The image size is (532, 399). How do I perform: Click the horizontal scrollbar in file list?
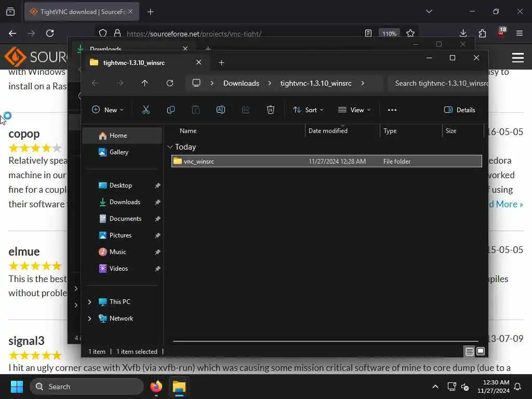pos(326,341)
